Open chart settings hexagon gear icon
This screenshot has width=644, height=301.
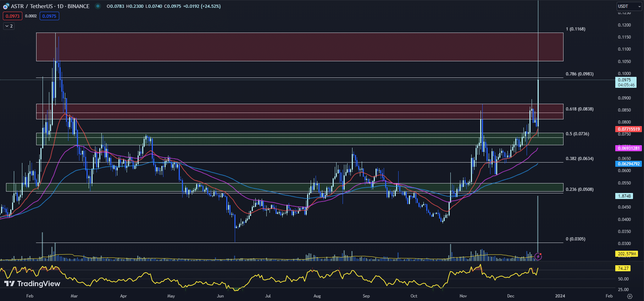630,296
